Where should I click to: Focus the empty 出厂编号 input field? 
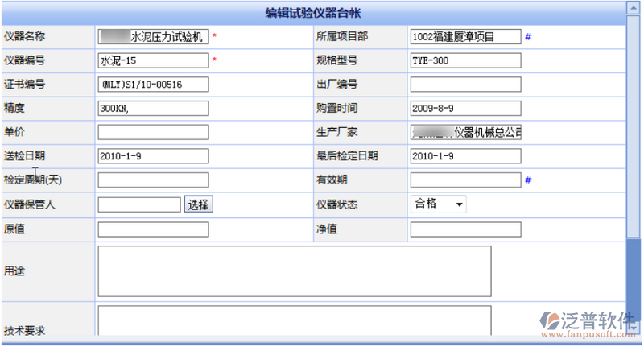coord(465,85)
